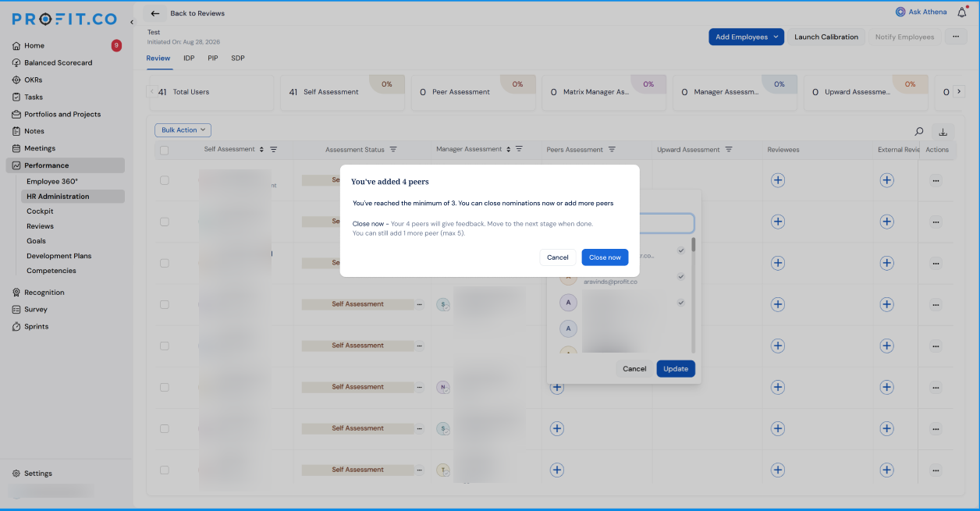This screenshot has height=511, width=980.
Task: Toggle the select-all checkbox in table header
Action: pos(164,150)
